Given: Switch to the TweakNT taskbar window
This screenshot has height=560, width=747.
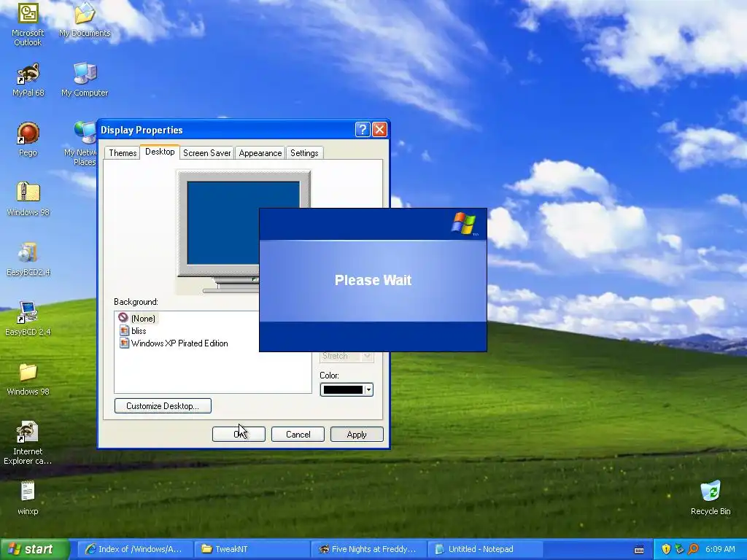Looking at the screenshot, I should 252,549.
